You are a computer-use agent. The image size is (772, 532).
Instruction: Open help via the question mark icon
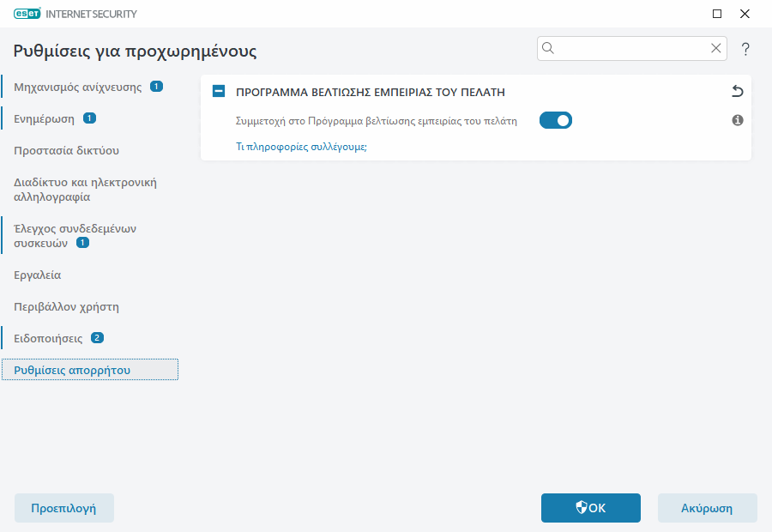[745, 49]
